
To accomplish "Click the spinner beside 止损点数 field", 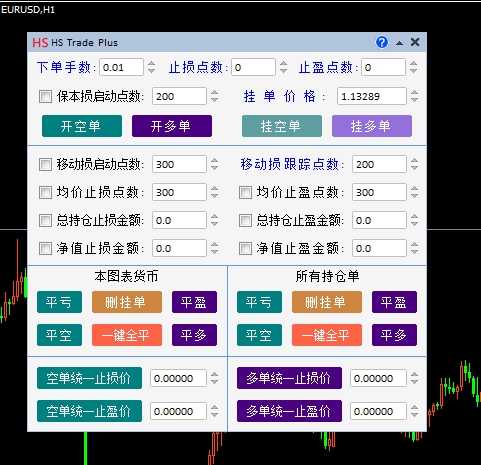I will tap(283, 67).
